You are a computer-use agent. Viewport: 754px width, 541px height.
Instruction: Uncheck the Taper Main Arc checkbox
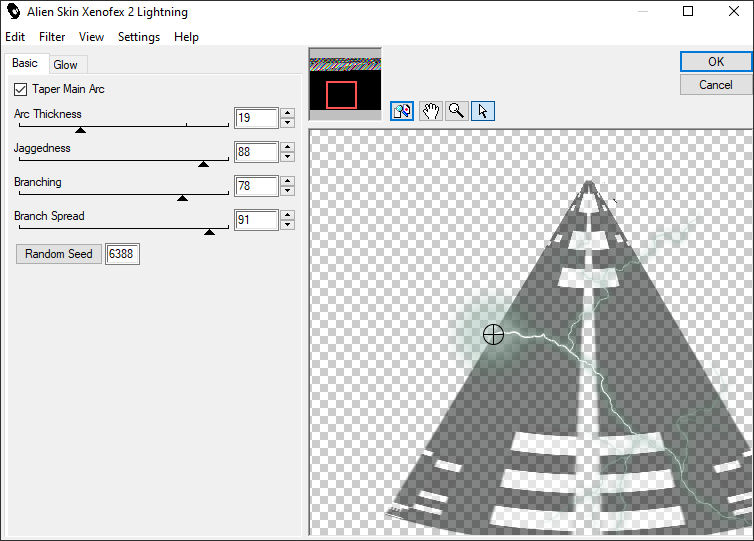20,89
